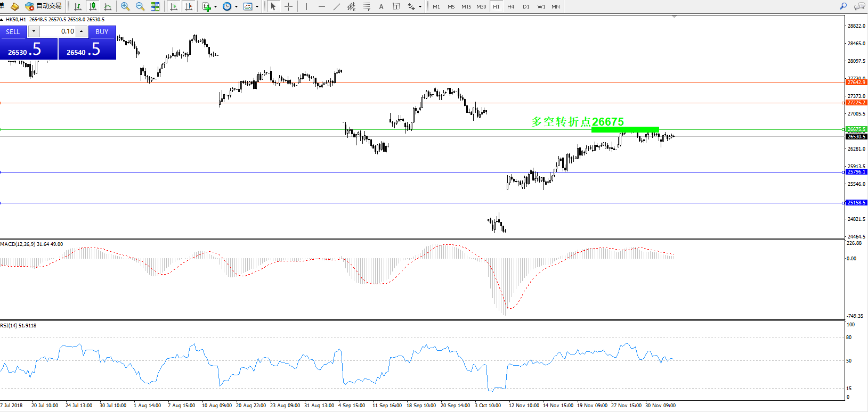
Task: Switch to the D1 timeframe
Action: pyautogui.click(x=526, y=6)
